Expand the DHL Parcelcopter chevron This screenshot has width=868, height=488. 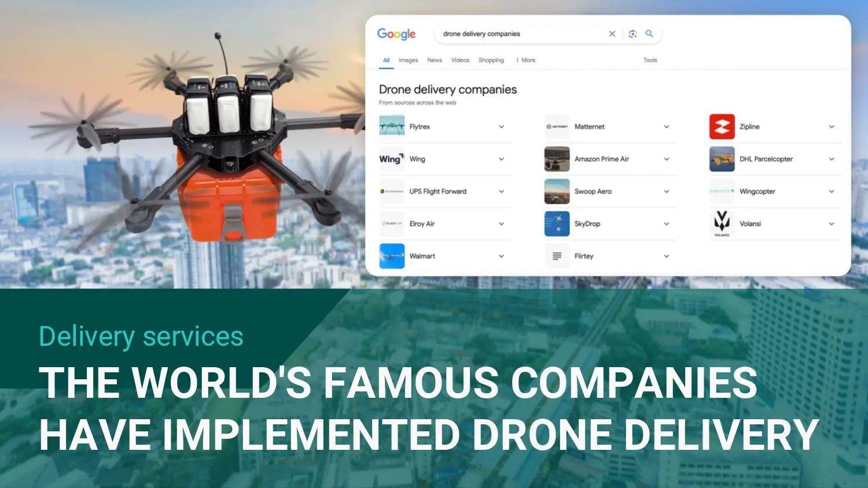pyautogui.click(x=831, y=159)
